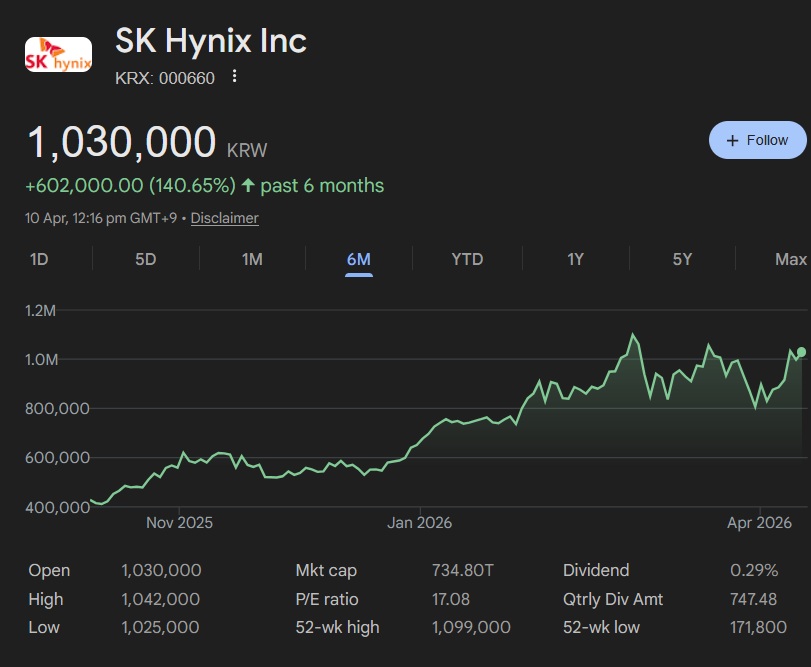Click the Dividend label
811x667 pixels.
(x=596, y=570)
